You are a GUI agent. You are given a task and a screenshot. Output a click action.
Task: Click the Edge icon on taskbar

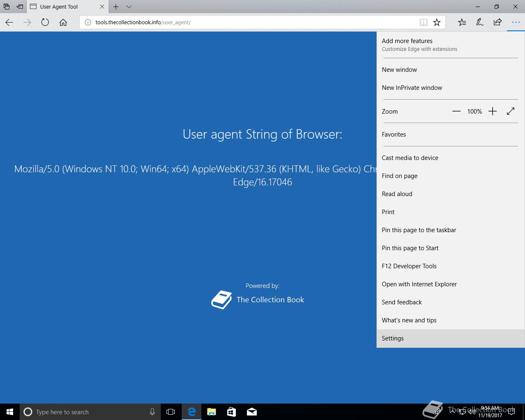click(192, 412)
